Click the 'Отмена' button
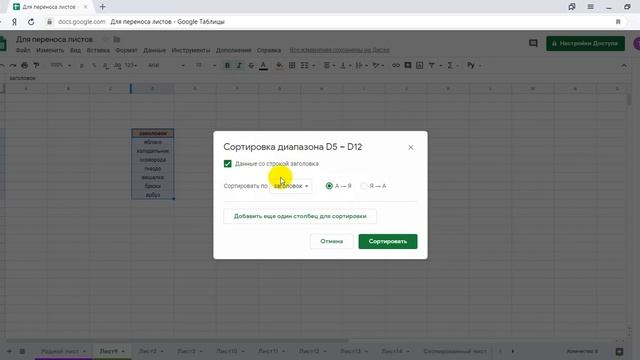 tap(331, 241)
